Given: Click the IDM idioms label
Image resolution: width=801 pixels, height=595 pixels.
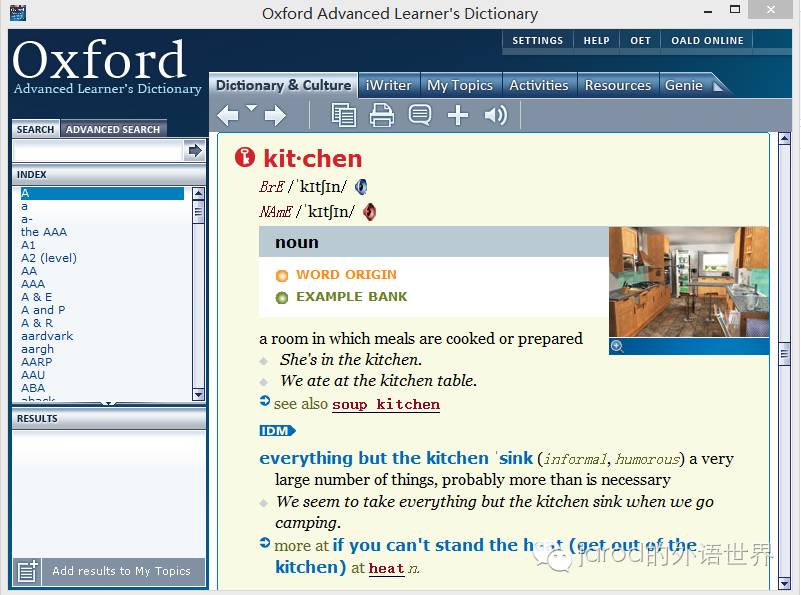Looking at the screenshot, I should tap(277, 431).
